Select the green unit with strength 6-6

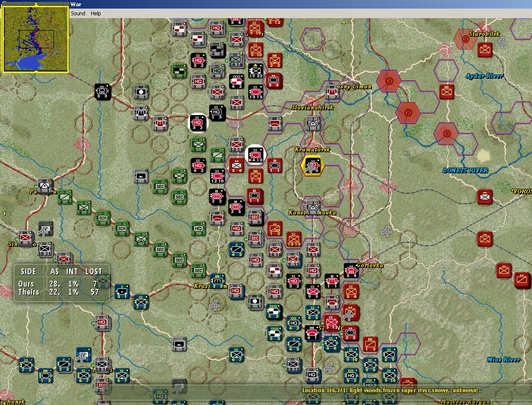tap(217, 155)
